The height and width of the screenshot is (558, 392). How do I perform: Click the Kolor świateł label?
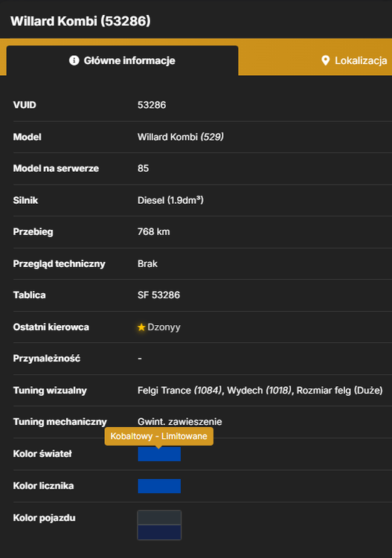(42, 454)
